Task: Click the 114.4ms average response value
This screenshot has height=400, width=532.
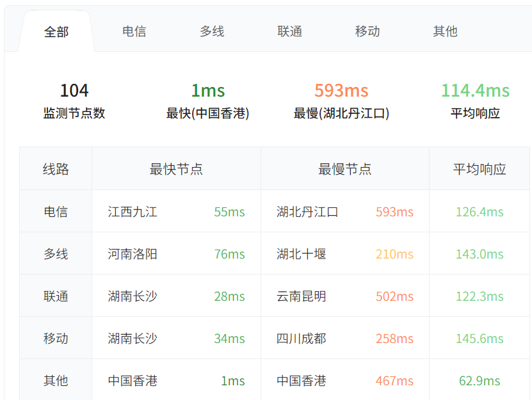Action: (475, 91)
